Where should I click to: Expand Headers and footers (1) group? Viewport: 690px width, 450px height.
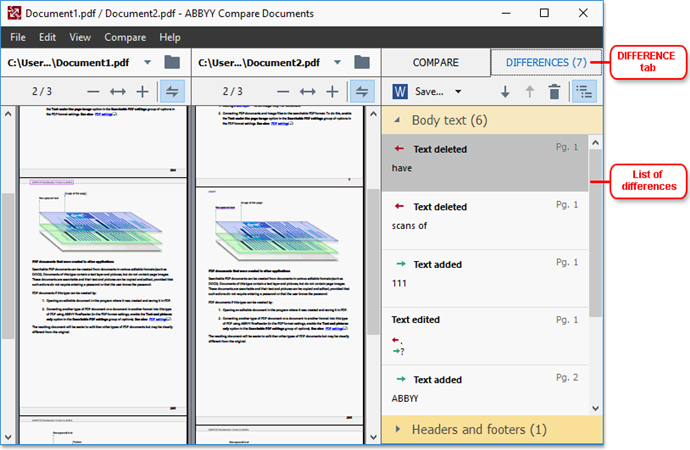pos(398,429)
